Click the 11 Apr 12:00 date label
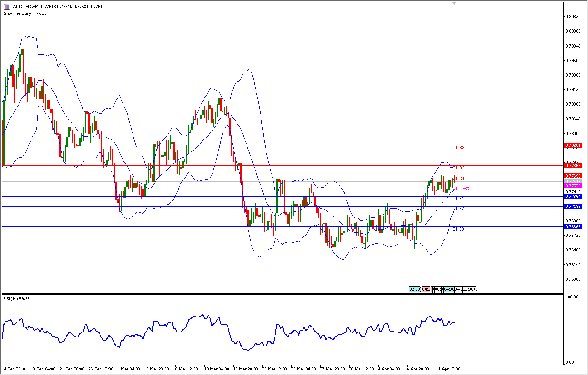 coord(448,369)
